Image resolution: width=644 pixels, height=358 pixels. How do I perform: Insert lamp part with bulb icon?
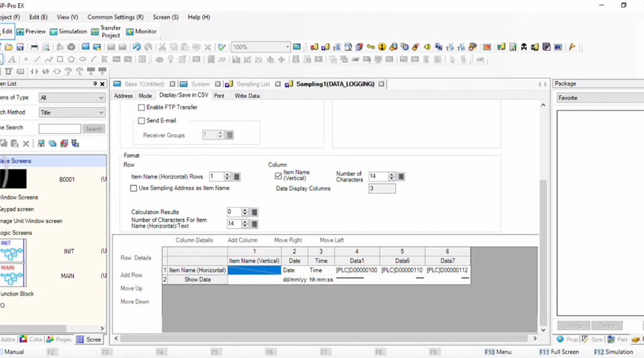pos(171,59)
